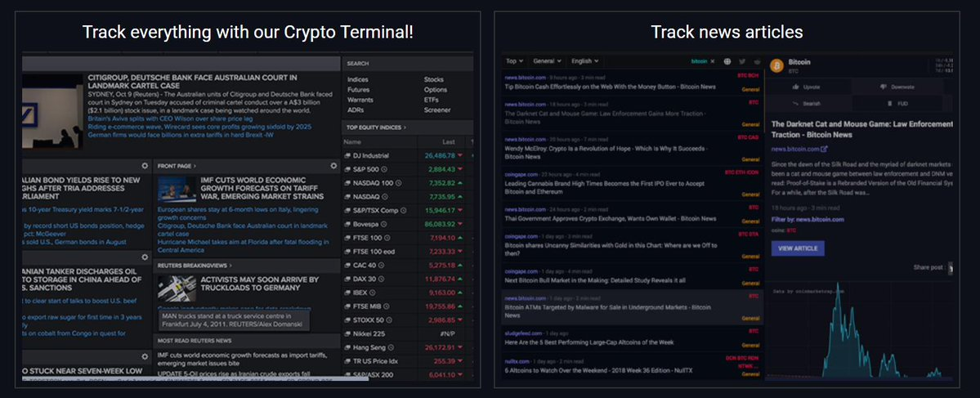Image resolution: width=980 pixels, height=398 pixels.
Task: Open Activists may soon arrive headline
Action: [259, 284]
